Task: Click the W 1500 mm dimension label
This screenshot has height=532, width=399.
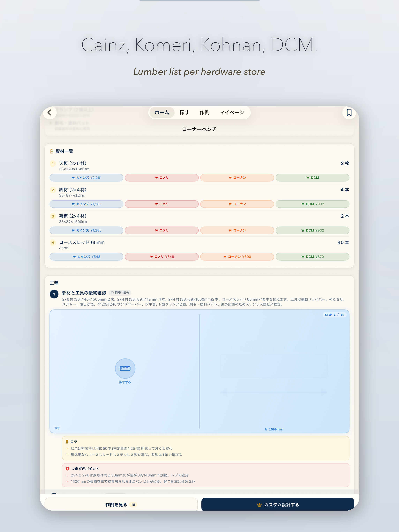Action: pos(274,429)
